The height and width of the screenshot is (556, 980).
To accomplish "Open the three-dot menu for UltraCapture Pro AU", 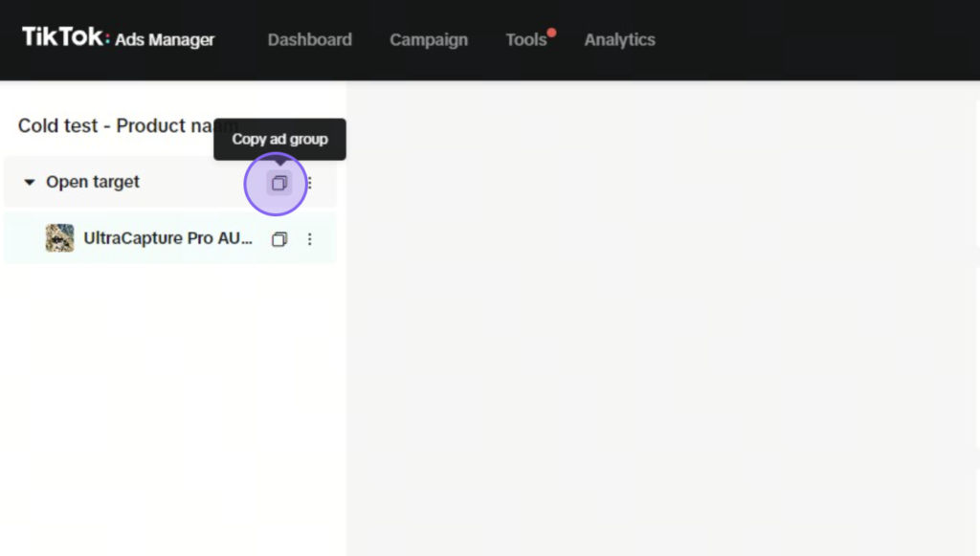I will coord(309,239).
